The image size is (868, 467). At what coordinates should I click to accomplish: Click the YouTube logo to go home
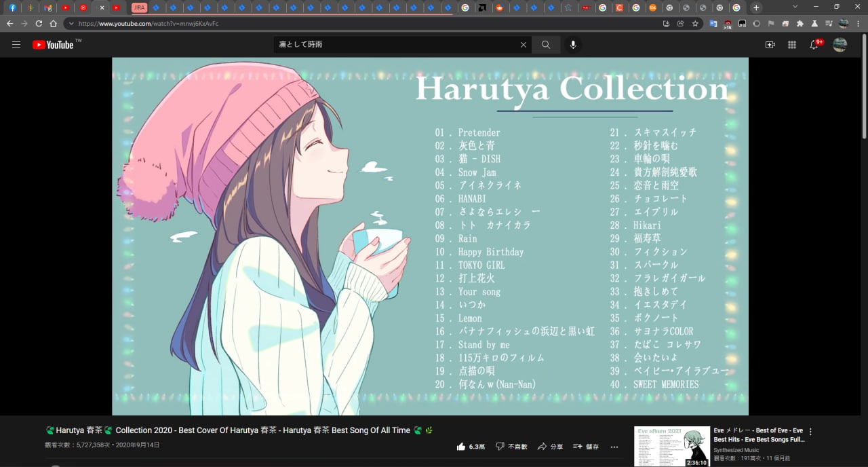tap(53, 45)
